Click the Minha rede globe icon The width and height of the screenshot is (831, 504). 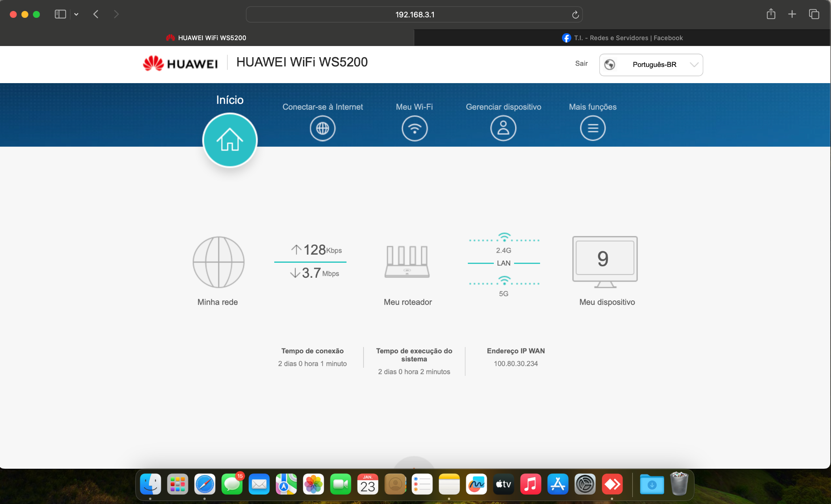[218, 262]
